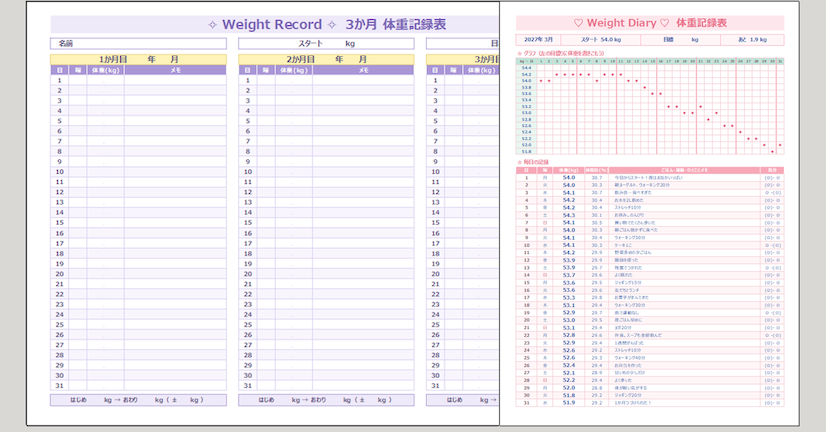Click the はじめ kg → おわり footer under 1か月目
826x432 pixels.
point(139,400)
